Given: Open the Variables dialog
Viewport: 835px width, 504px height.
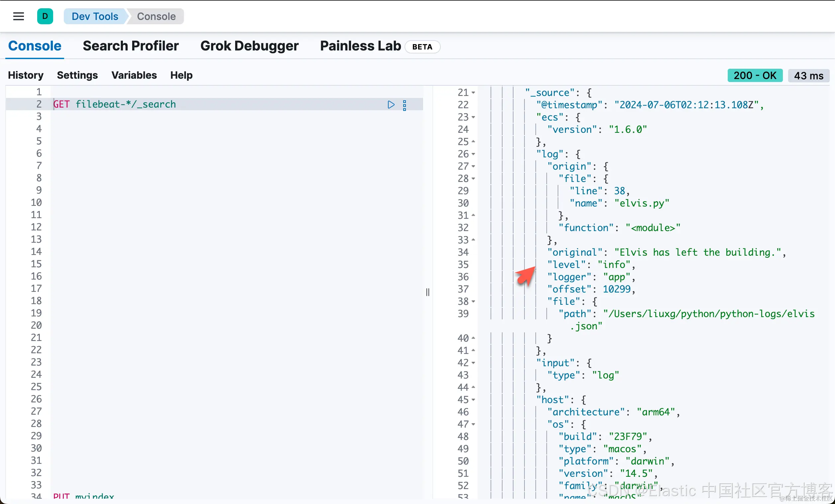Looking at the screenshot, I should coord(134,75).
